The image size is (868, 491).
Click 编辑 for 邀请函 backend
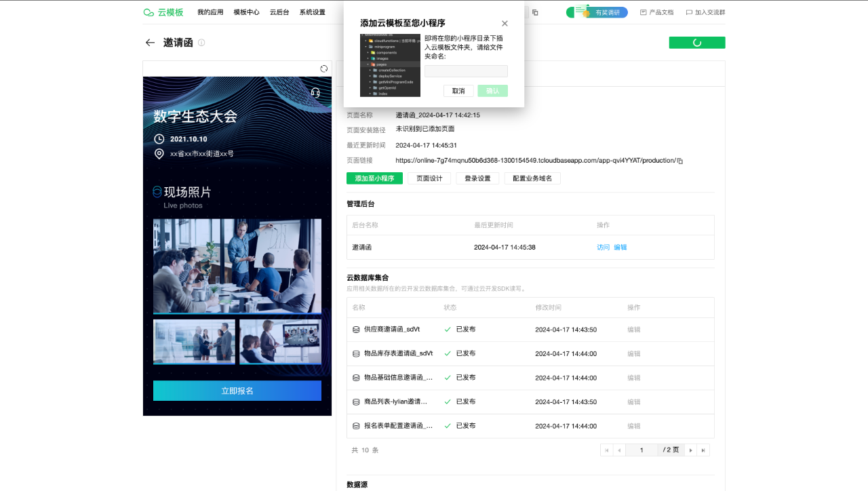pyautogui.click(x=620, y=248)
